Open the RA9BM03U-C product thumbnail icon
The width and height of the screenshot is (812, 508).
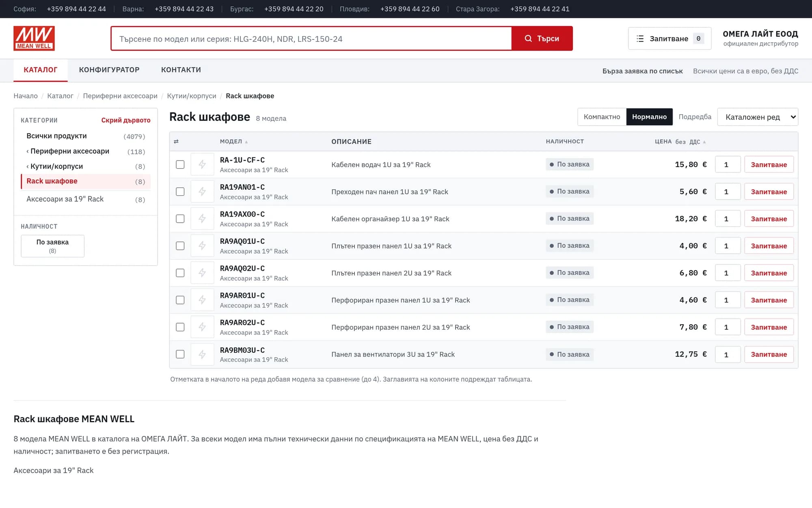[x=202, y=354]
